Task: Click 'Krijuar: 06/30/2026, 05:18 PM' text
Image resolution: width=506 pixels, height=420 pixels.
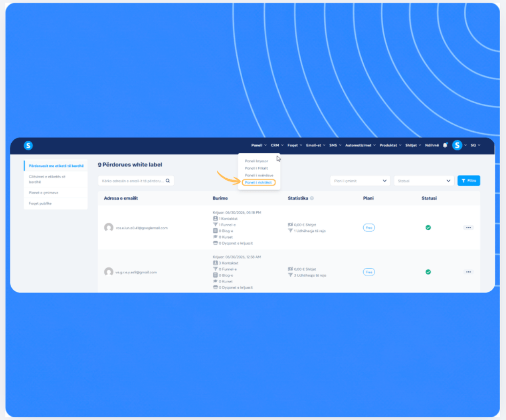Action: point(237,212)
